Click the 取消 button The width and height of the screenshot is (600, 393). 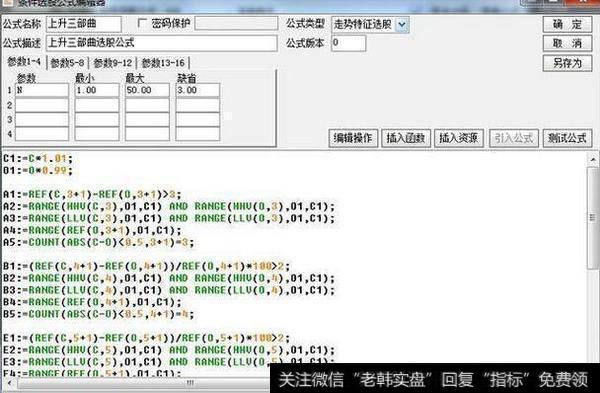pyautogui.click(x=567, y=43)
